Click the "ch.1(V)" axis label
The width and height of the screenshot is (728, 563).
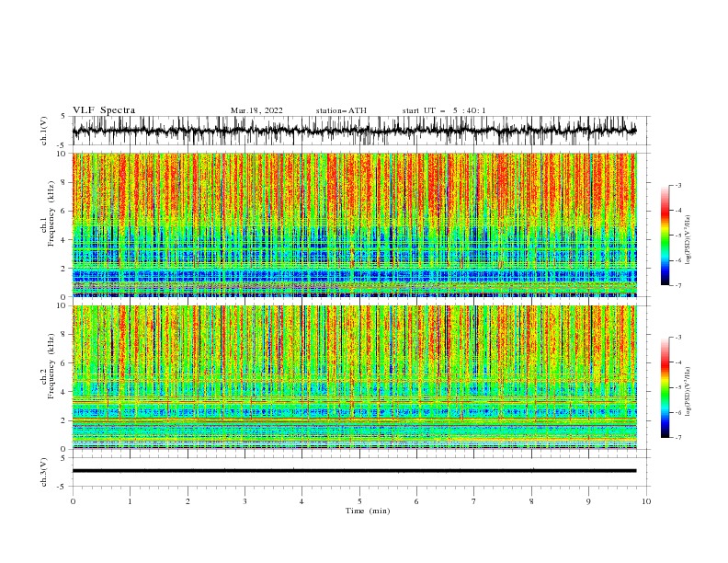(x=44, y=131)
